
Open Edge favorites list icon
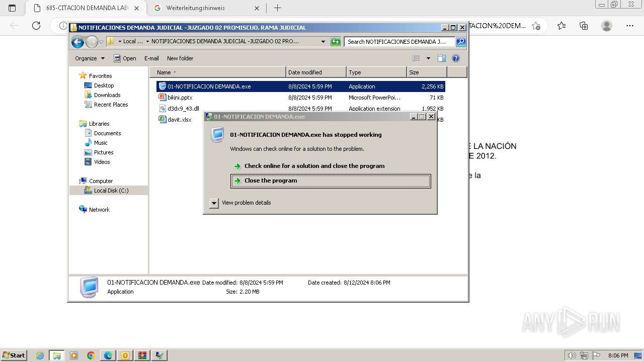point(561,26)
